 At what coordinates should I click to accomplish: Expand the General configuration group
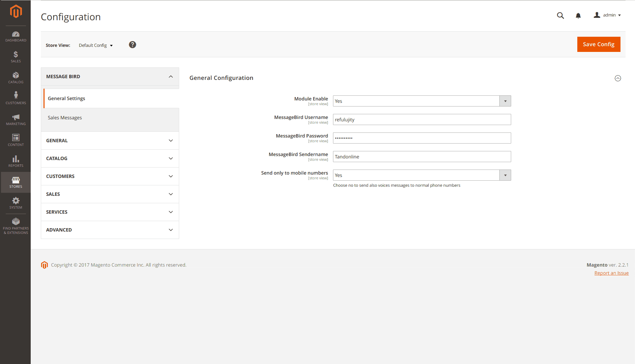(x=110, y=141)
